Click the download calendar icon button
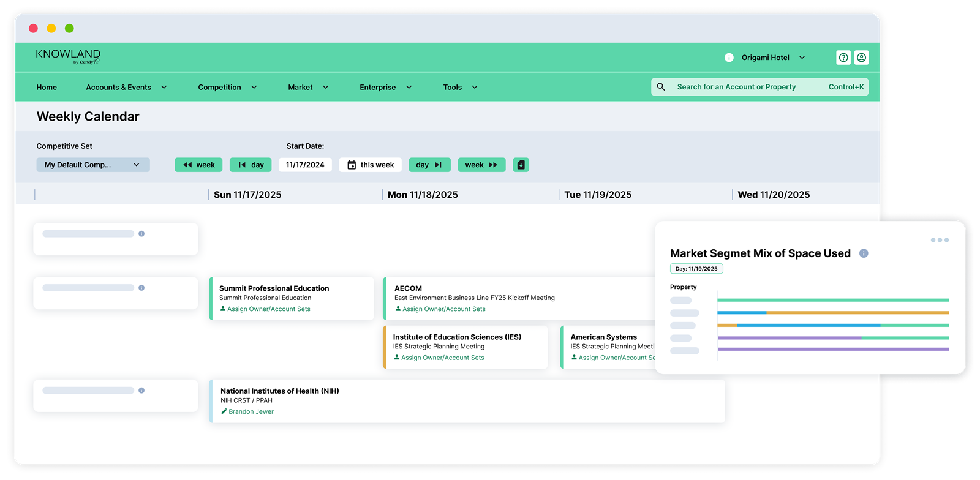The height and width of the screenshot is (480, 980). 521,165
